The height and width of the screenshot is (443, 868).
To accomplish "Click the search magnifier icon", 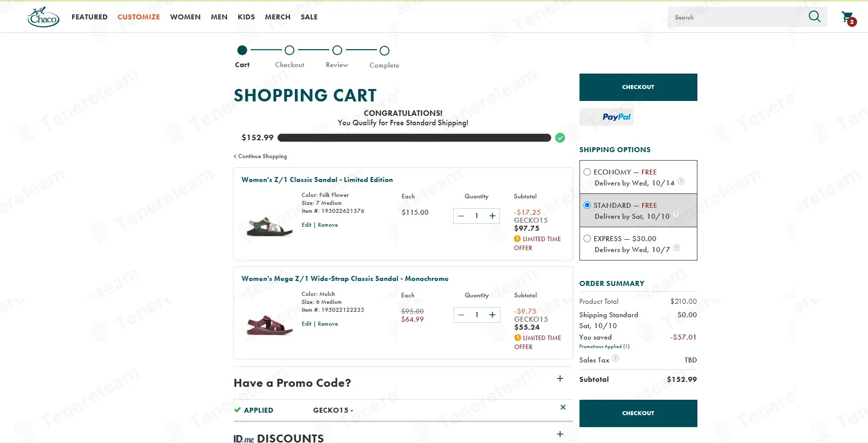I will click(x=814, y=17).
